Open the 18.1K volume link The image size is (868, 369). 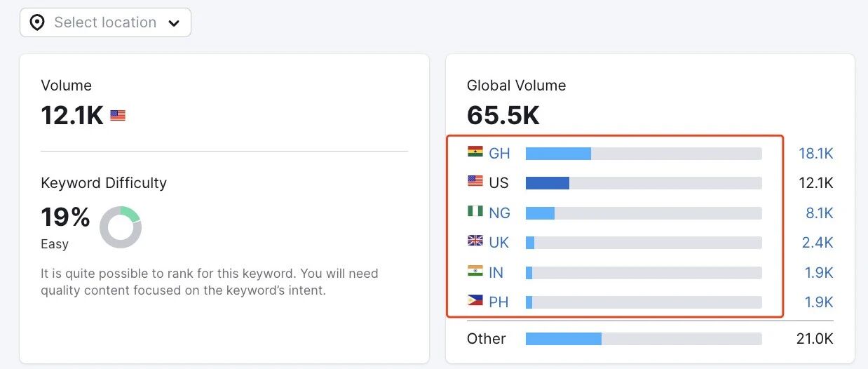point(816,153)
